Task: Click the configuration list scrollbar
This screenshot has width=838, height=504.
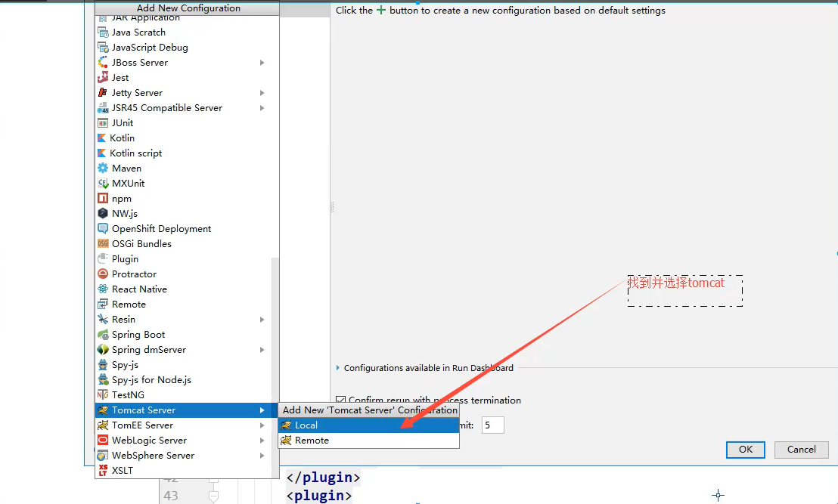Action: coord(275,368)
